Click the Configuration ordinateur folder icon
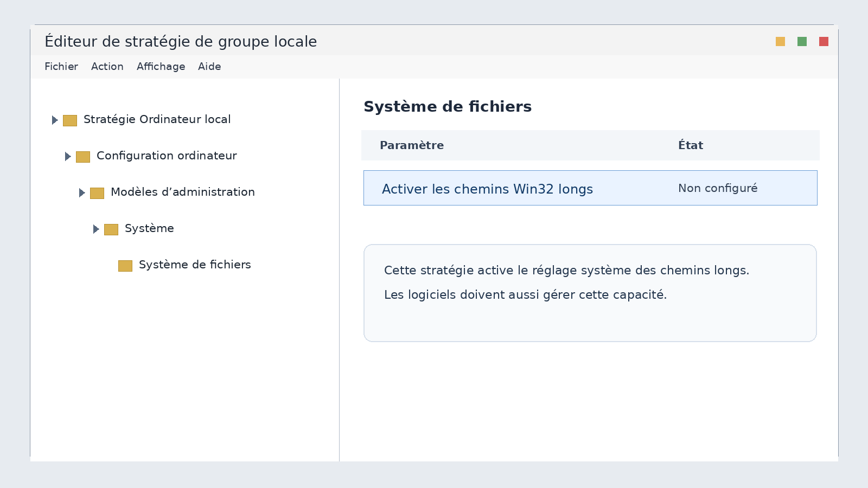The height and width of the screenshot is (488, 868). pos(83,157)
